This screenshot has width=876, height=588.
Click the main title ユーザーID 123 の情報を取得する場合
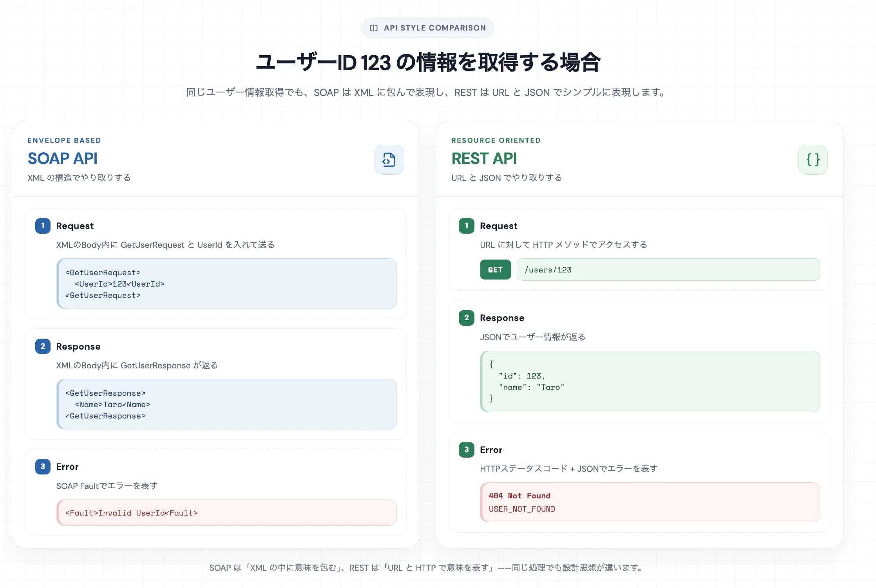[428, 63]
